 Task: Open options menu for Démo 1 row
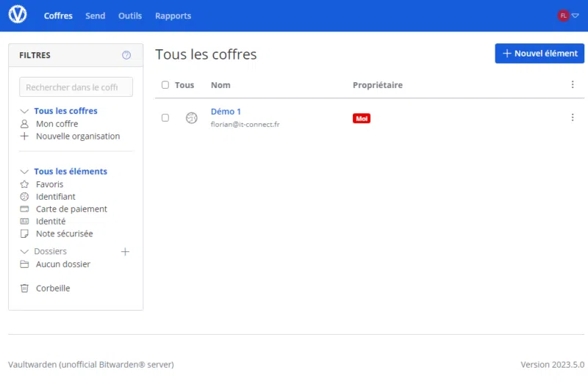[573, 117]
